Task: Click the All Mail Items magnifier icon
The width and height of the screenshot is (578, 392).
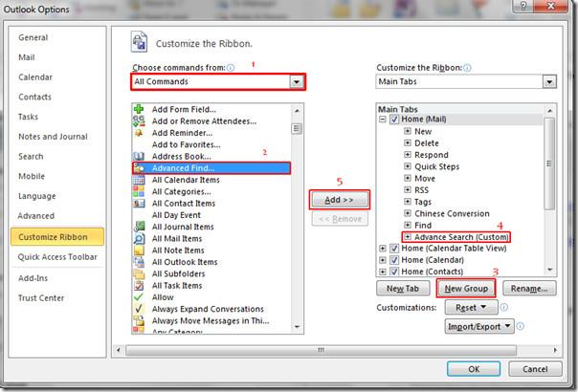Action: click(139, 238)
